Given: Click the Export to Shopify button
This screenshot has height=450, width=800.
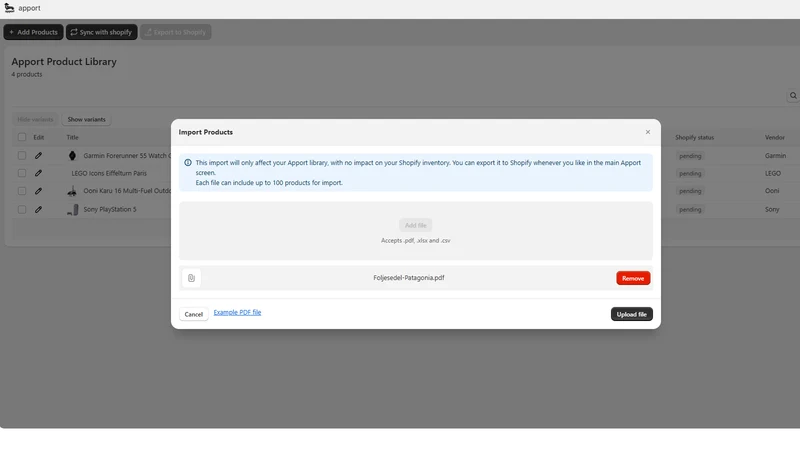Looking at the screenshot, I should (176, 32).
